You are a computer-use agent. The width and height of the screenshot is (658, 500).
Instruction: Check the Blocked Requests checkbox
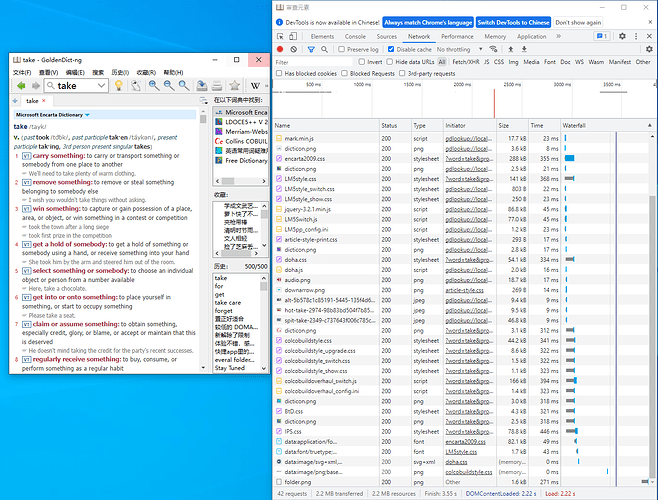345,73
